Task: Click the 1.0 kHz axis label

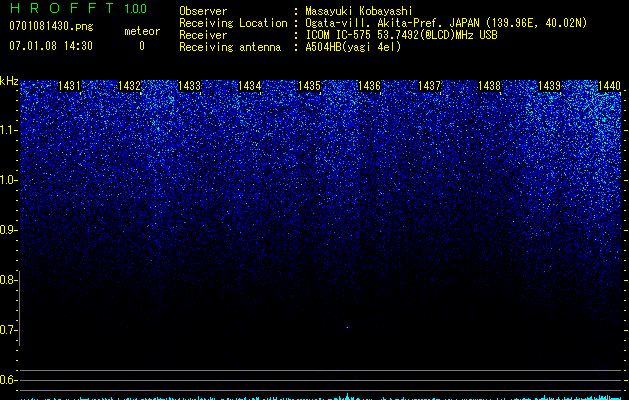Action: click(x=8, y=180)
